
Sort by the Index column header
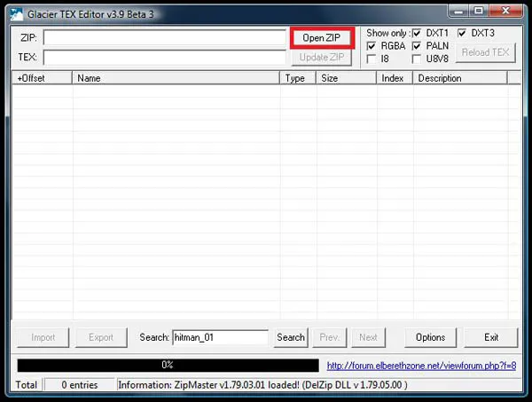pos(395,78)
